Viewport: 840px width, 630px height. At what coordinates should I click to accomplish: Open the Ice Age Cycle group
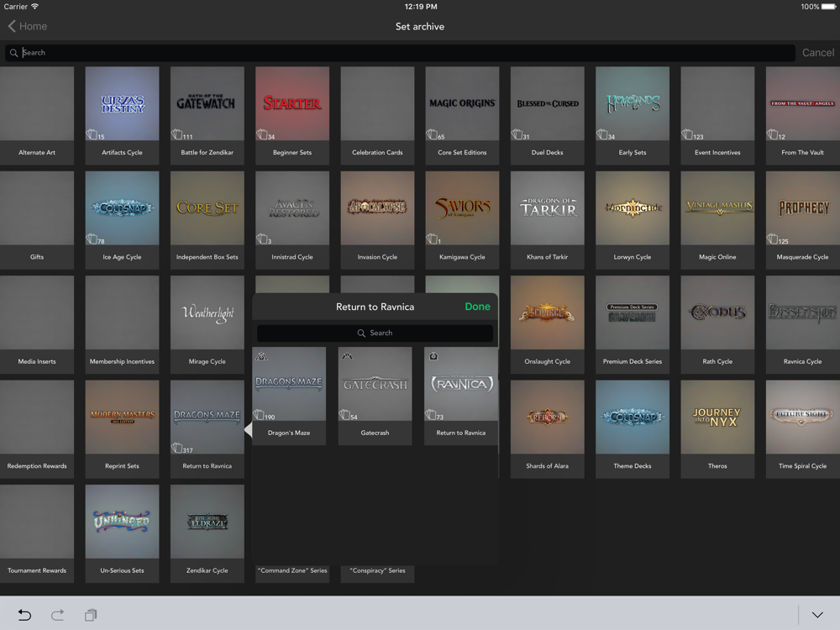pos(122,220)
